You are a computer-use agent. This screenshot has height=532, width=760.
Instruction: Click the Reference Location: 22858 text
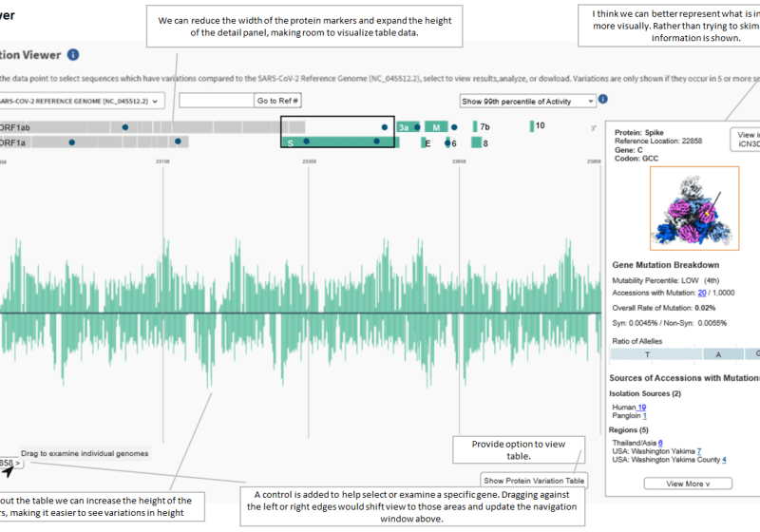click(x=658, y=141)
